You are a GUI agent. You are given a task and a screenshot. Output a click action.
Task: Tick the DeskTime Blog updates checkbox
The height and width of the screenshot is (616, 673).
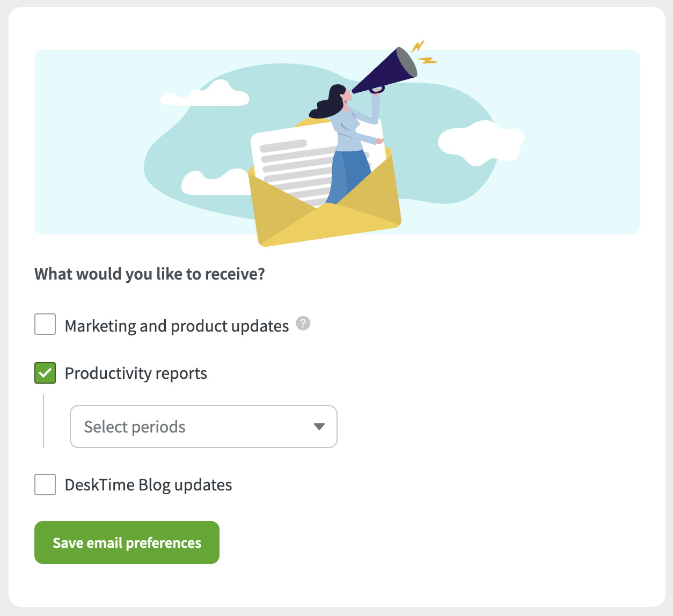click(45, 485)
